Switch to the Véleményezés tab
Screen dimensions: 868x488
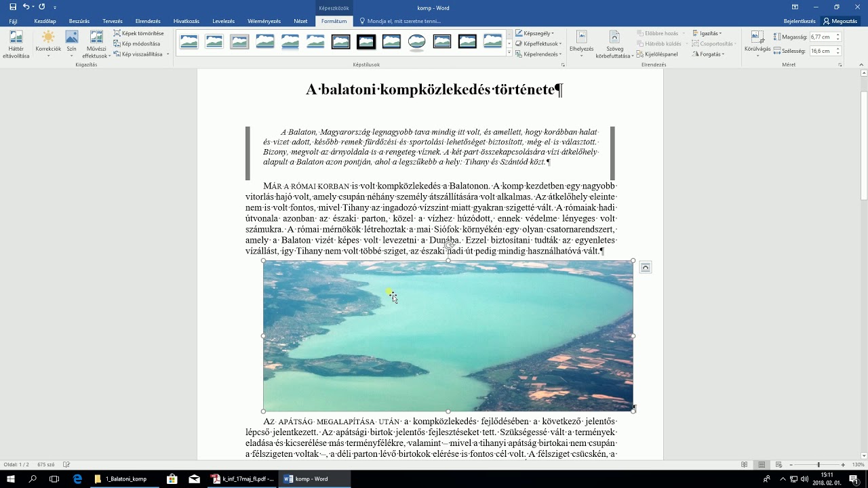pyautogui.click(x=264, y=21)
